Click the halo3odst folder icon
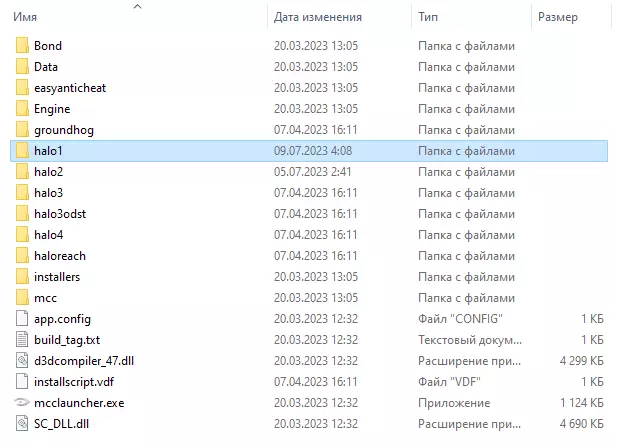617x445 pixels. tap(22, 214)
